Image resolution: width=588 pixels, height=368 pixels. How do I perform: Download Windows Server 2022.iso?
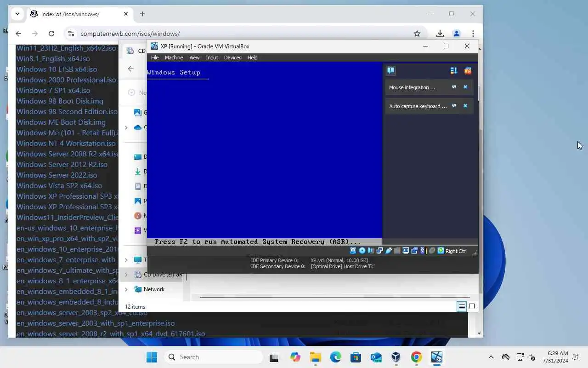57,175
